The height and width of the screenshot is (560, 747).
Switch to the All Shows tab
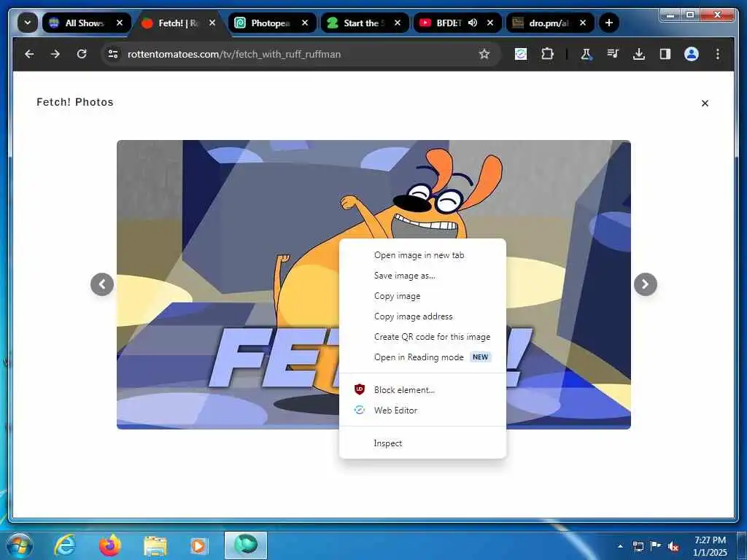[x=86, y=23]
